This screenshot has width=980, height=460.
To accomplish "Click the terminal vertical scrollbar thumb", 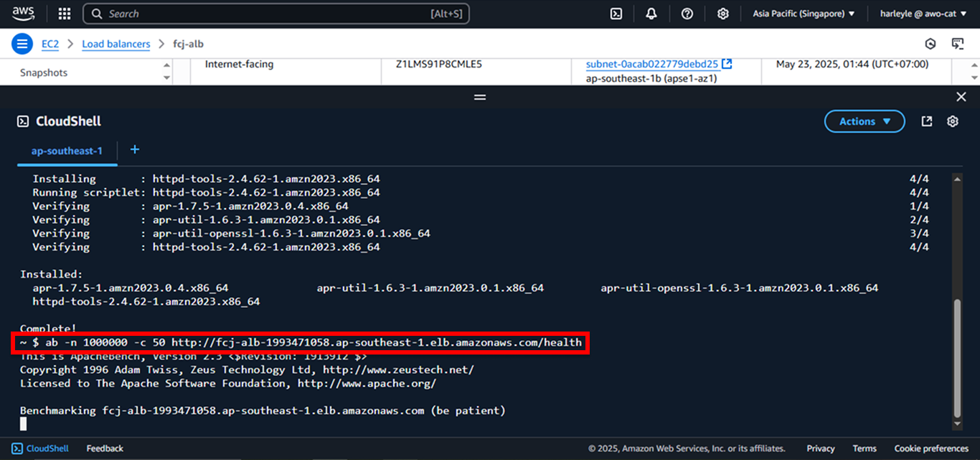I will (956, 358).
